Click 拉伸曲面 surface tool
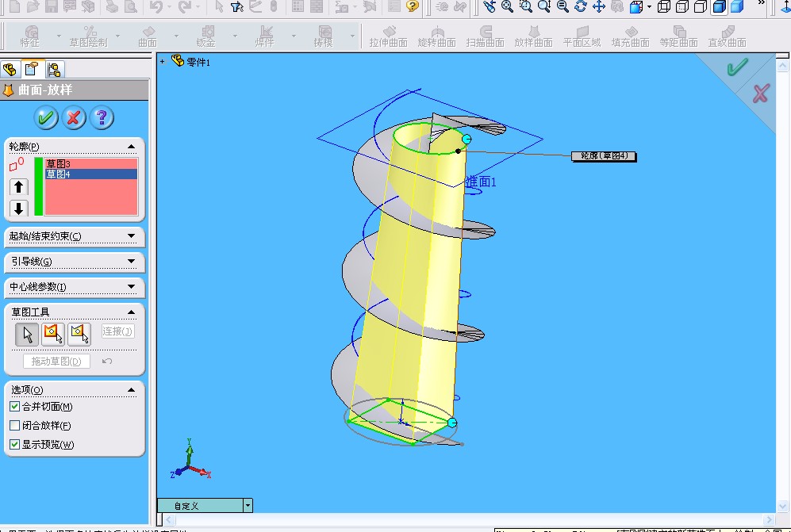 (388, 36)
